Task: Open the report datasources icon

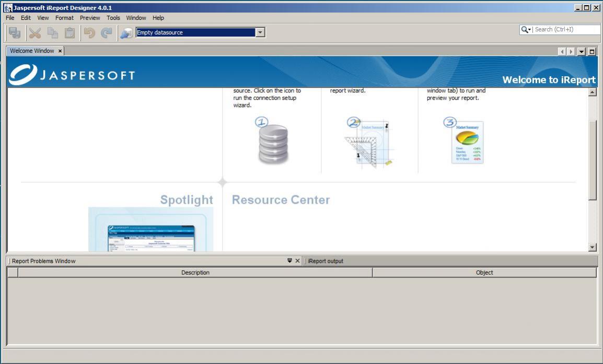Action: click(126, 33)
